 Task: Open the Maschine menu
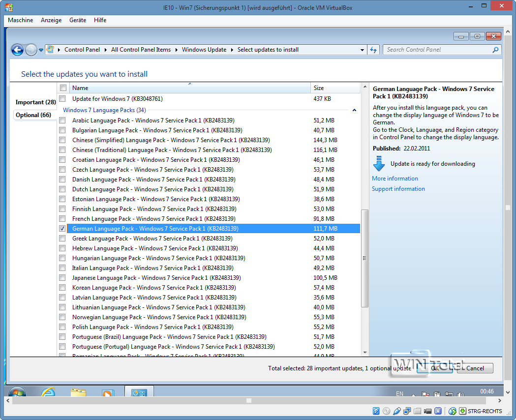(20, 20)
